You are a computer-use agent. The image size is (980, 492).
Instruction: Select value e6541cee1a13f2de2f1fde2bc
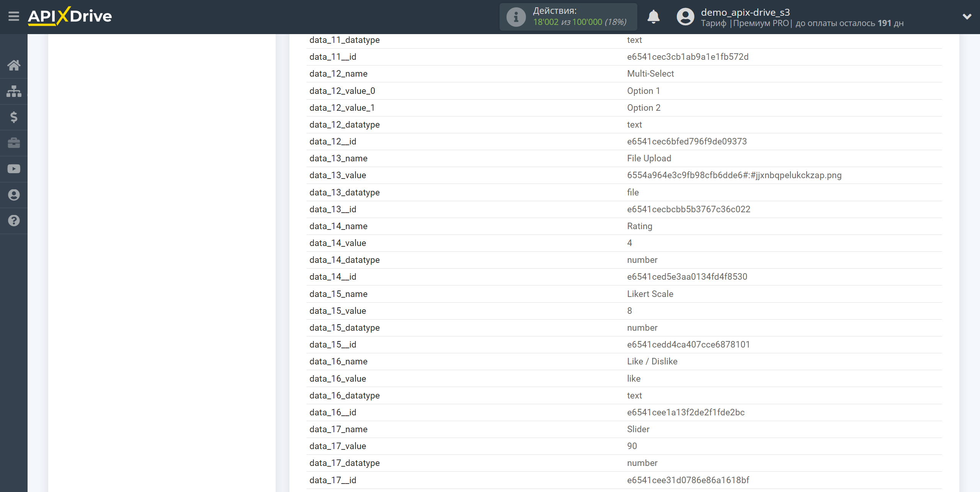(686, 412)
